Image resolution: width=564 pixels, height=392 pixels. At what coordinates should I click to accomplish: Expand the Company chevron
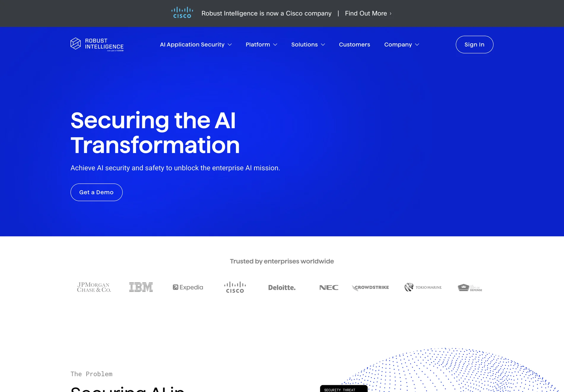click(x=417, y=45)
